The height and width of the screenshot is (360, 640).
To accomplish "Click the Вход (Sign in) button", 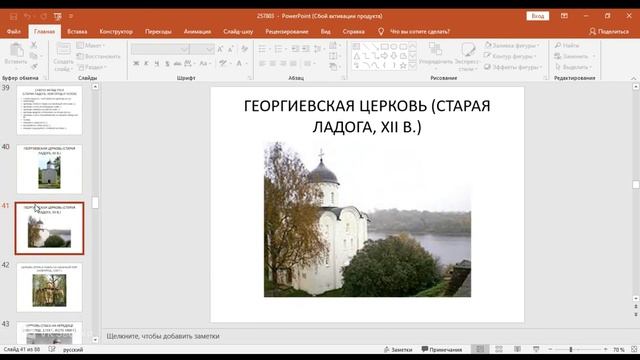I will point(538,16).
